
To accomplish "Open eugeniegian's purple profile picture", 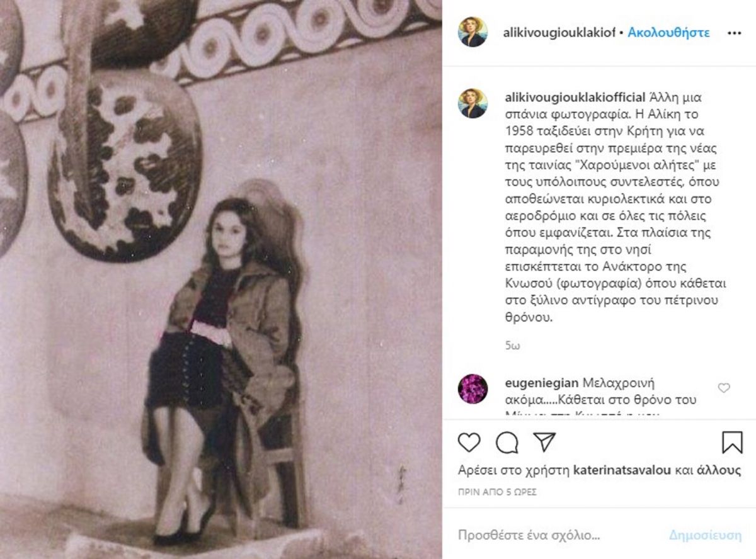I will [x=472, y=388].
